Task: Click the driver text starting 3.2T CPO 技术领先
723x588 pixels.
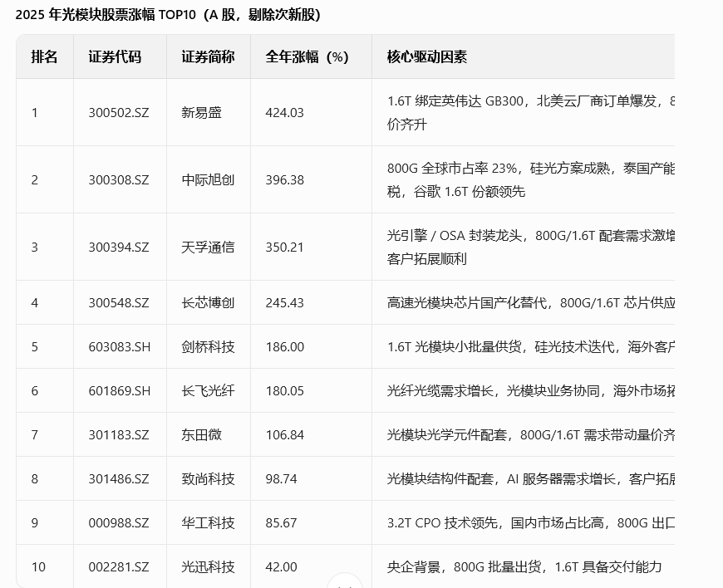Action: 531,522
